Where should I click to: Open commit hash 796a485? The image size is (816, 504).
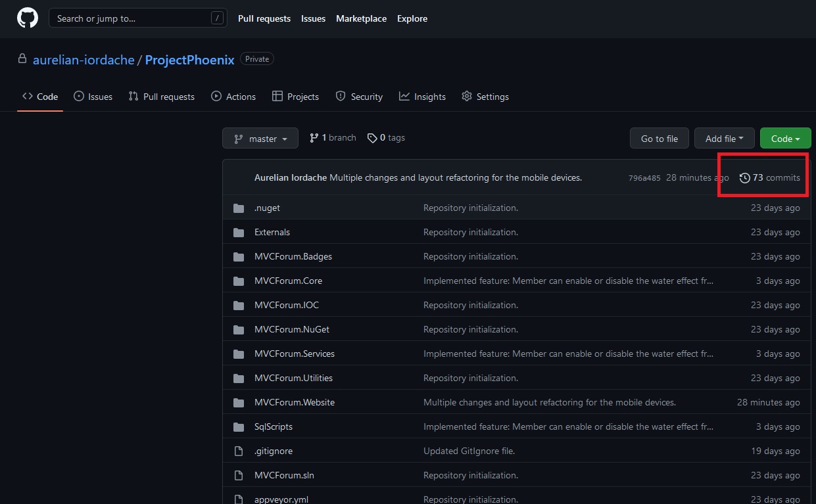click(x=644, y=178)
